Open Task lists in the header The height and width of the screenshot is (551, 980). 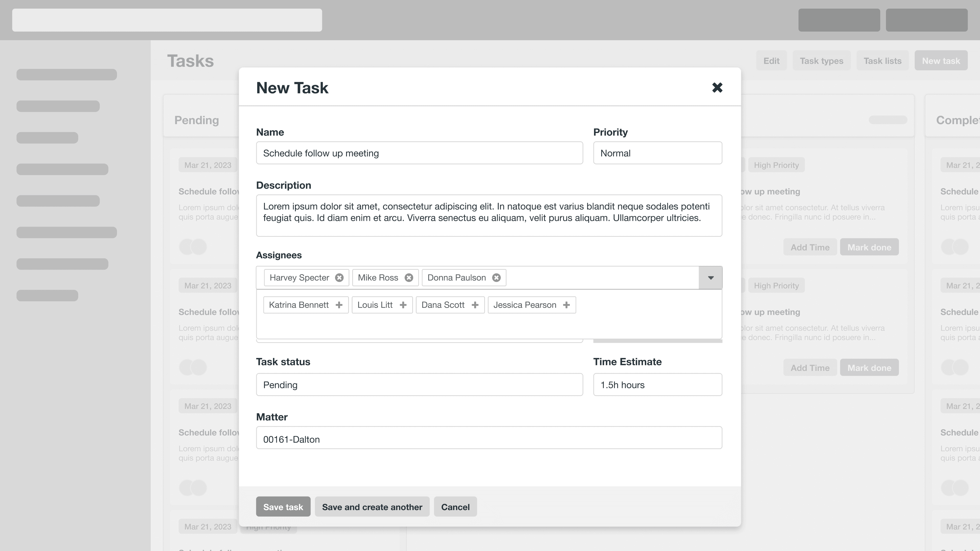coord(882,61)
